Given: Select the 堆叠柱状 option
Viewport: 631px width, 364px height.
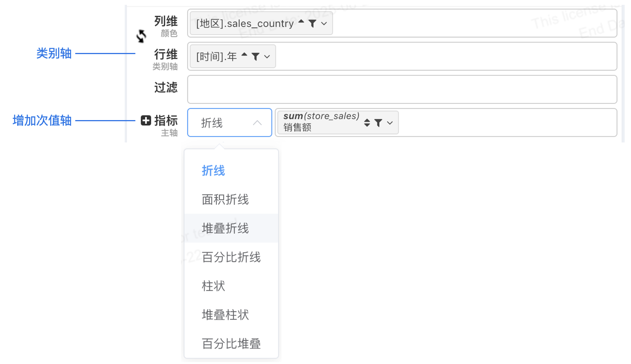Looking at the screenshot, I should pos(225,315).
